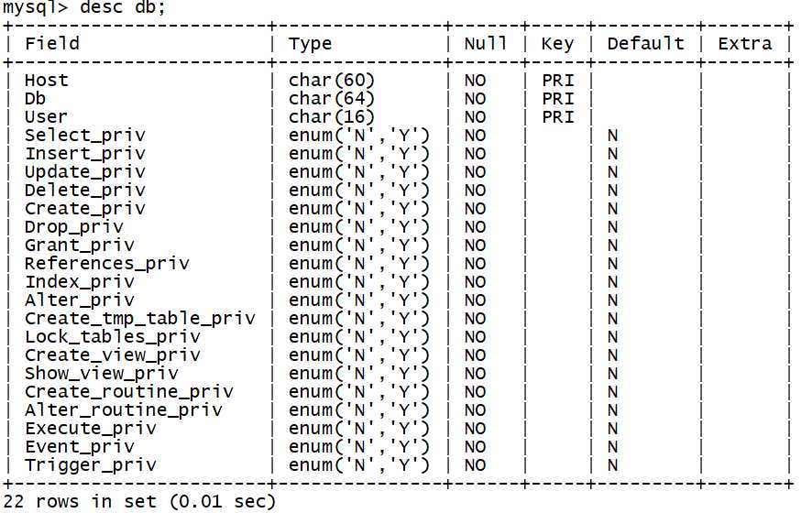
Task: Select the Host field name
Action: pos(47,81)
